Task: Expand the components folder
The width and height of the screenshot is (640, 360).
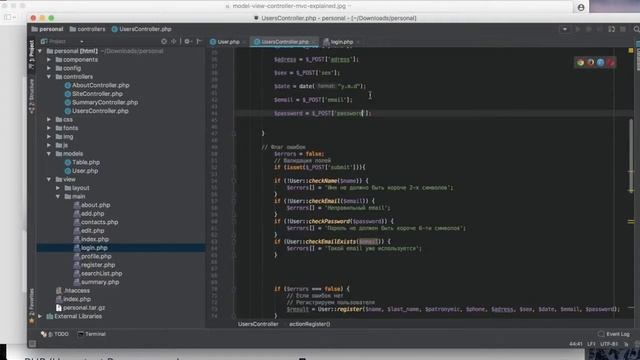Action: click(49, 60)
